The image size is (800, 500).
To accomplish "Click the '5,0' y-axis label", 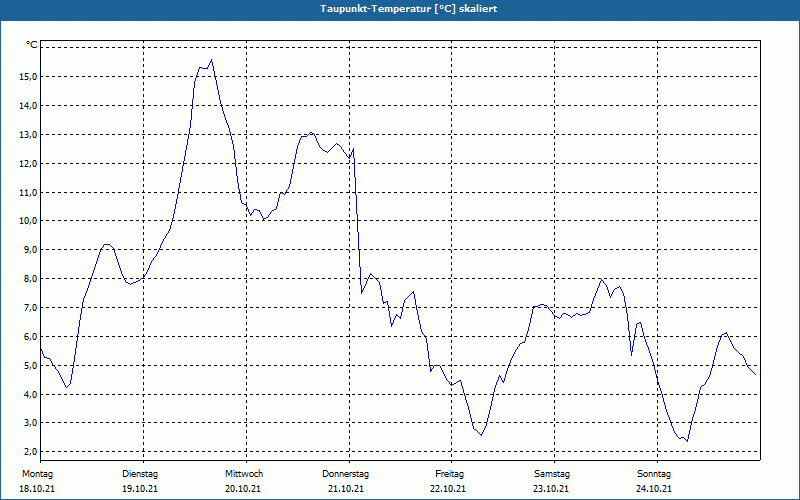I will pos(30,366).
